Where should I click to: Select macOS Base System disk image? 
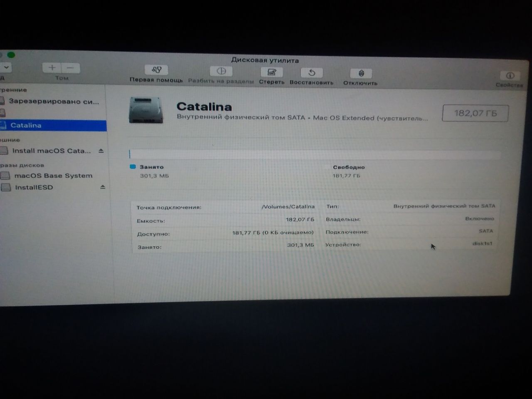pyautogui.click(x=53, y=176)
